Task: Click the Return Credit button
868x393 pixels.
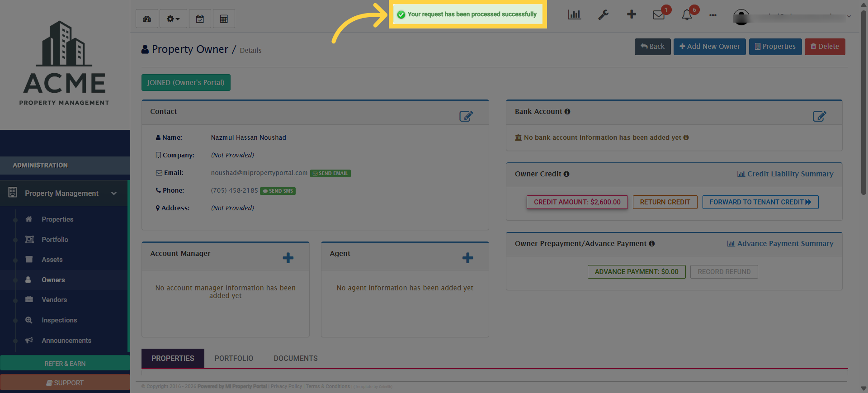Action: (x=665, y=202)
